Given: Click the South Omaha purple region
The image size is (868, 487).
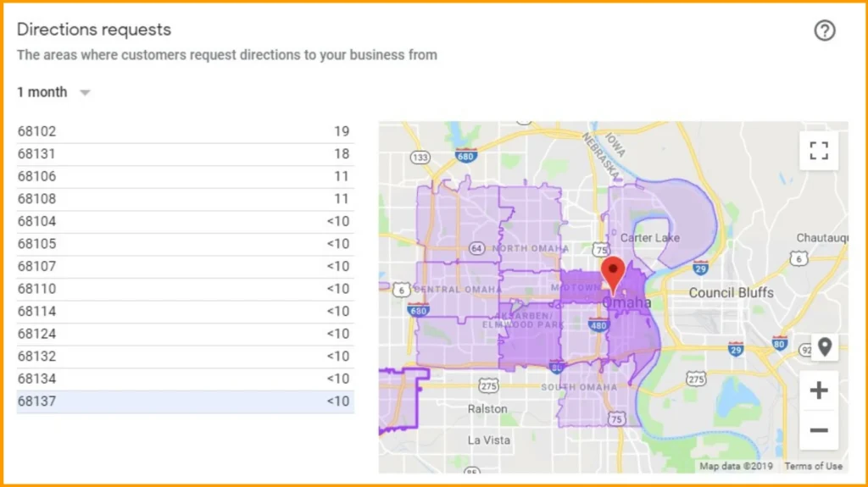Looking at the screenshot, I should pyautogui.click(x=585, y=400).
